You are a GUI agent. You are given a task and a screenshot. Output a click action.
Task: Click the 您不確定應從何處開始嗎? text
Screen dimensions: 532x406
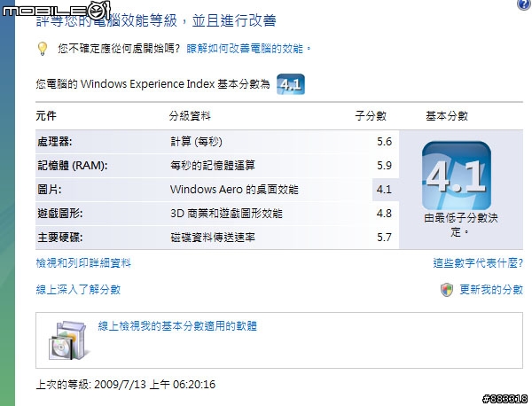tap(119, 49)
